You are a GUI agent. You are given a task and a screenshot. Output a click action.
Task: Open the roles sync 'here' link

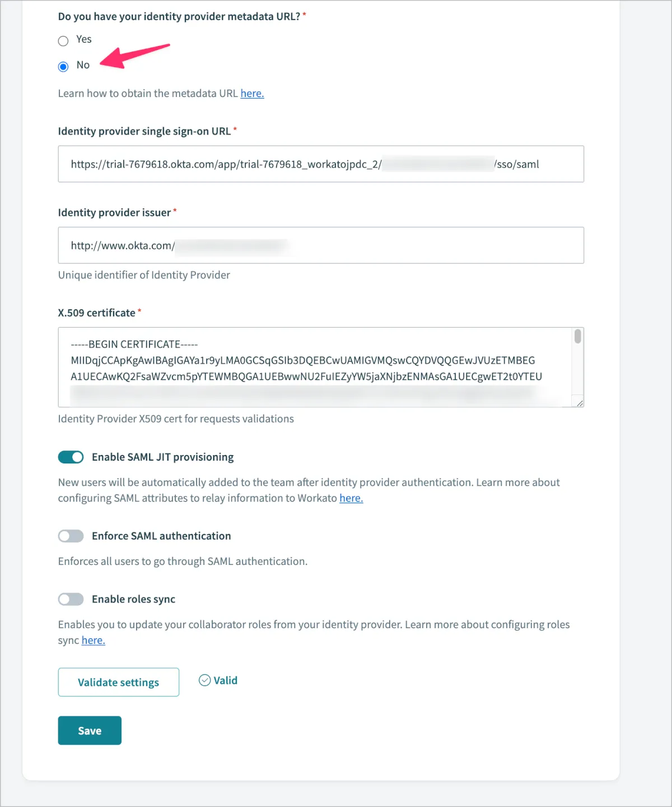pyautogui.click(x=93, y=641)
